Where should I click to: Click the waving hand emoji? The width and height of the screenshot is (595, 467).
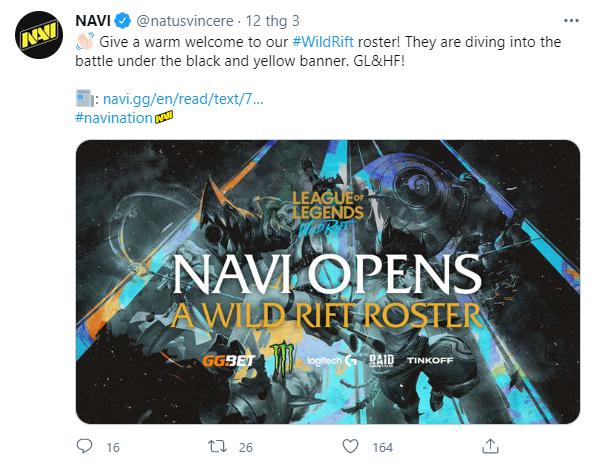[84, 42]
